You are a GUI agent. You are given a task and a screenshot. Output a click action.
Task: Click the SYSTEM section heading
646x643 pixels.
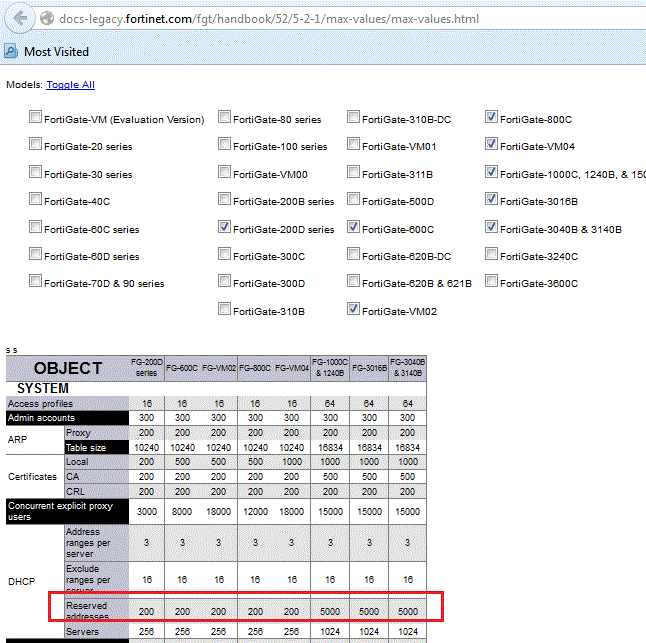click(43, 388)
